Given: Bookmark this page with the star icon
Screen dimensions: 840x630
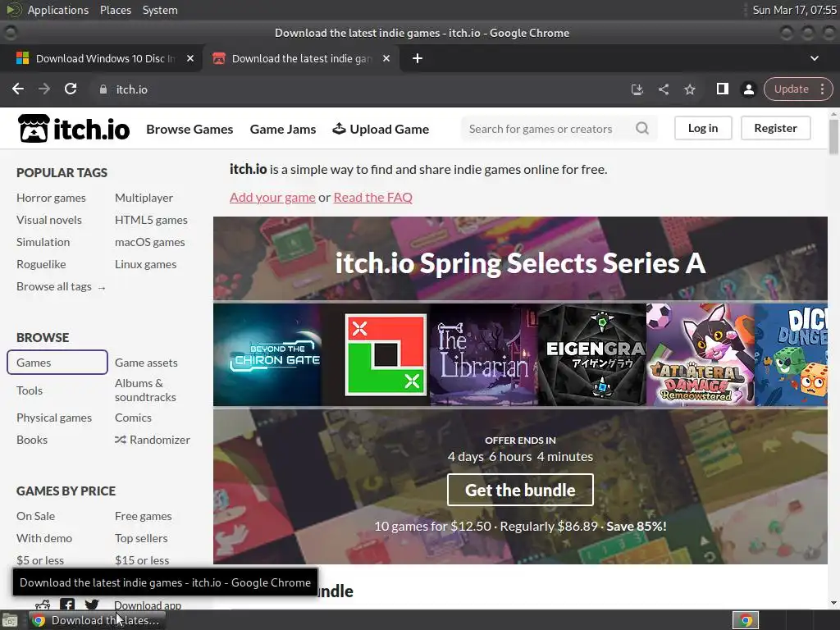Looking at the screenshot, I should coord(690,89).
